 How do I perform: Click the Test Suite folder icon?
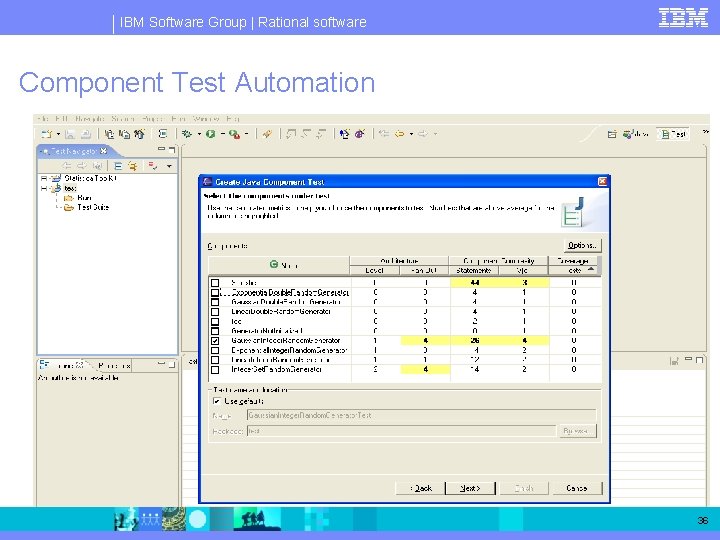click(69, 208)
